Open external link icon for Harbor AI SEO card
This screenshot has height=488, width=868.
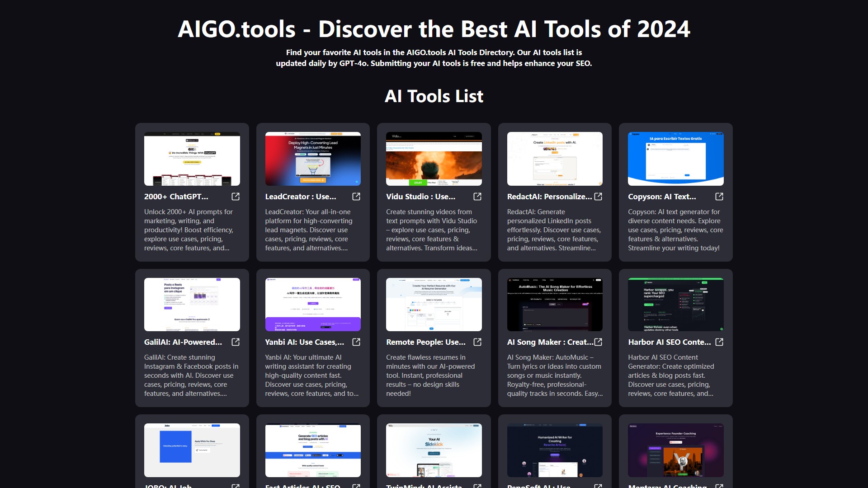(719, 342)
